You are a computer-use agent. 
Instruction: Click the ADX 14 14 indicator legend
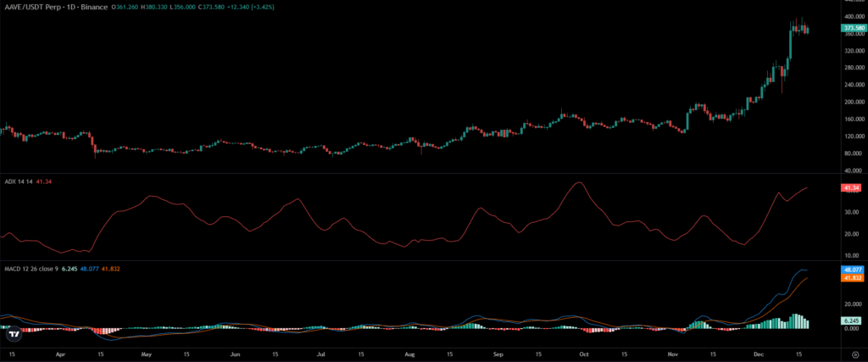18,181
